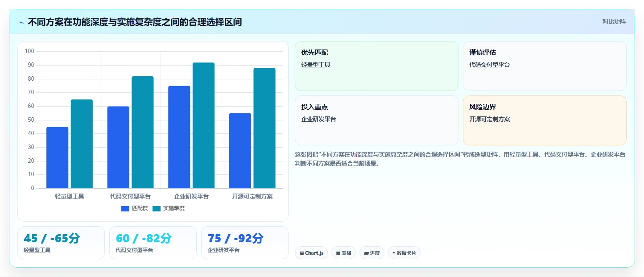Click the y-axis value 0
Viewport: 644px width, 277px height.
coord(33,188)
